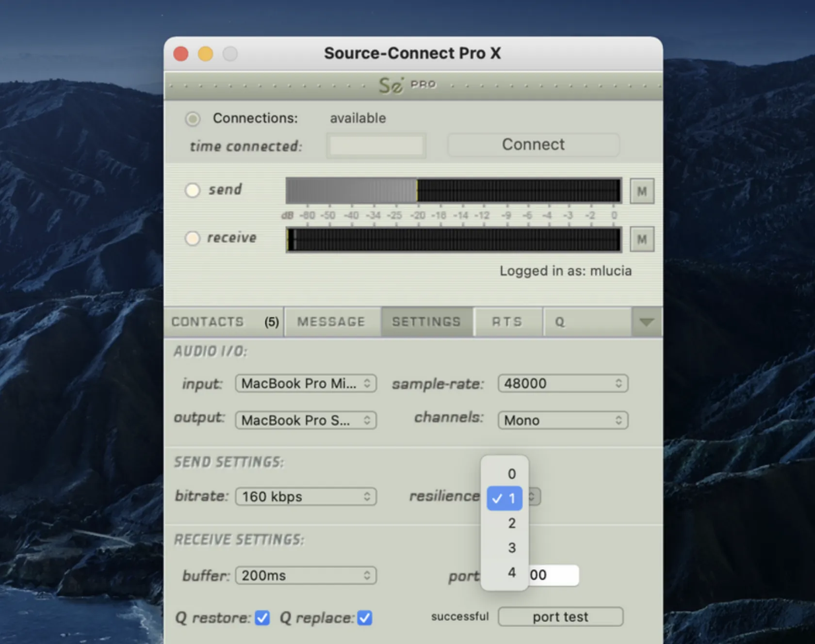Toggle the Connections status indicator
The width and height of the screenshot is (815, 644).
click(x=193, y=118)
